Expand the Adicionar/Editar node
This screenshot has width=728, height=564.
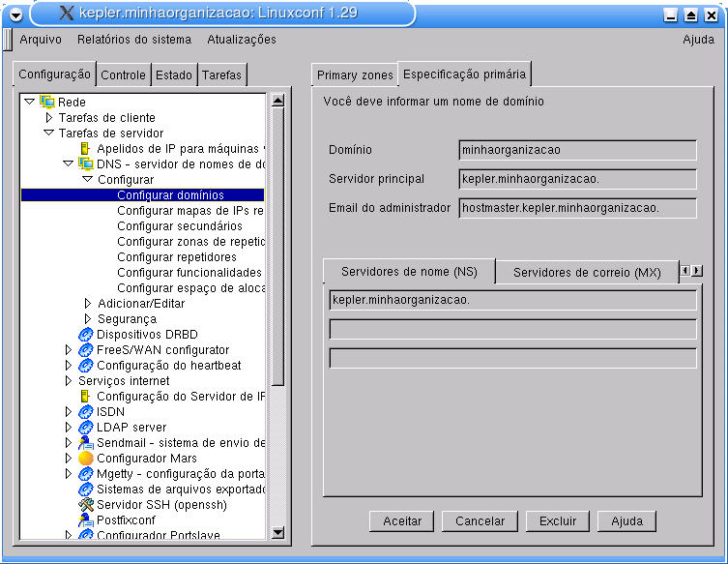[x=88, y=304]
